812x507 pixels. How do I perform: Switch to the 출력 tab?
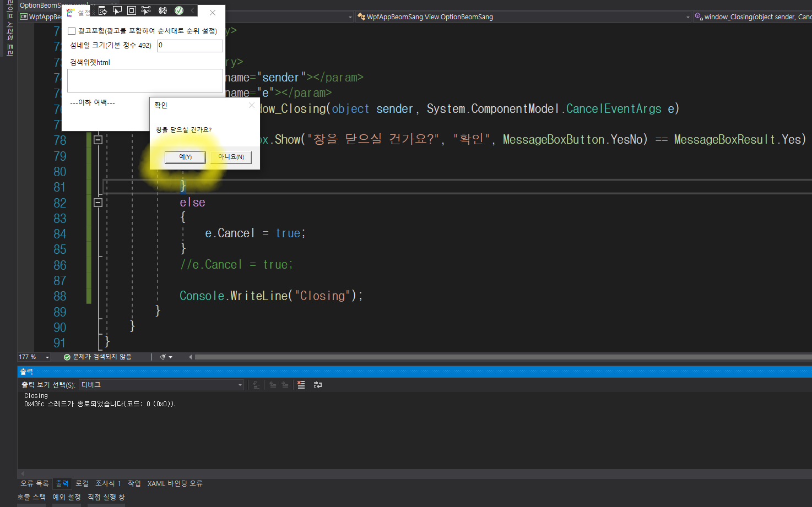pyautogui.click(x=62, y=483)
